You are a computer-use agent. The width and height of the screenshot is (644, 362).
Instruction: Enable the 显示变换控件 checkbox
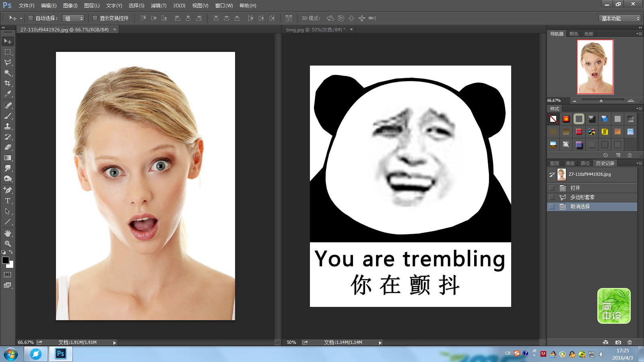pyautogui.click(x=95, y=18)
